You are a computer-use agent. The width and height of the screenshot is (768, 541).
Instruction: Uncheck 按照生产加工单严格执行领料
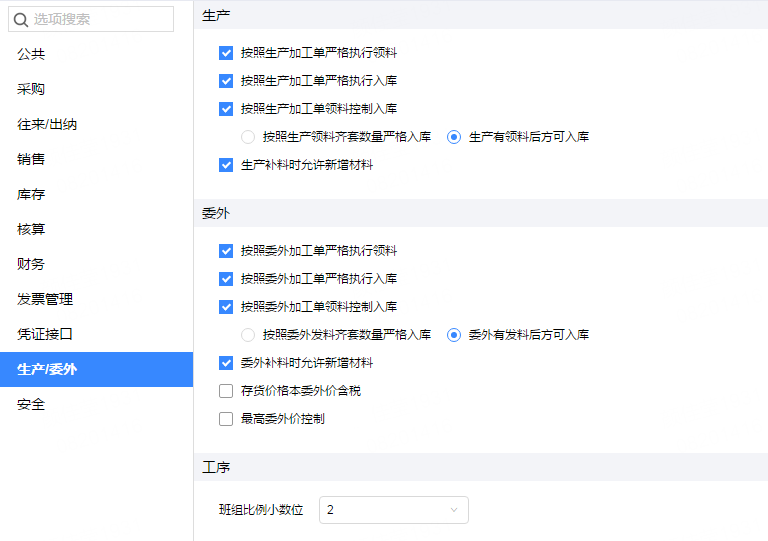(x=226, y=53)
